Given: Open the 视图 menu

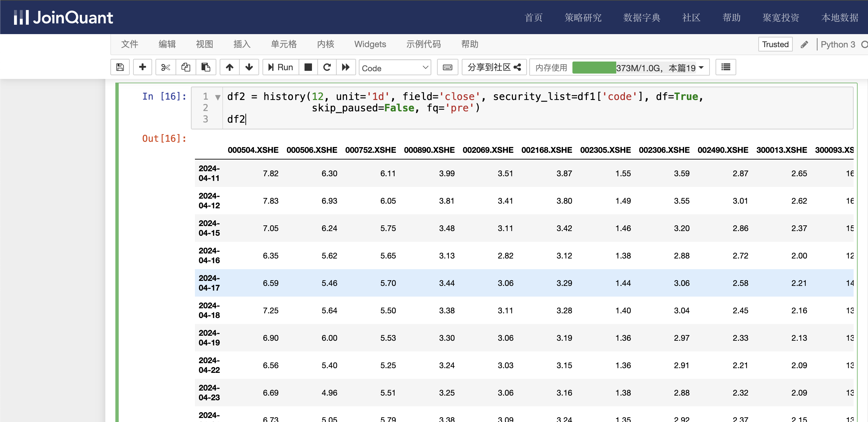Looking at the screenshot, I should click(x=205, y=44).
